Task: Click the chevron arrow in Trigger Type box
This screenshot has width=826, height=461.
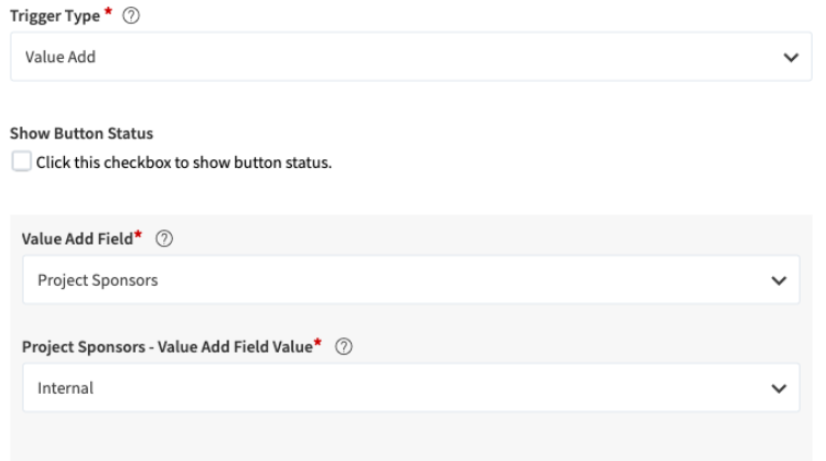Action: [790, 58]
